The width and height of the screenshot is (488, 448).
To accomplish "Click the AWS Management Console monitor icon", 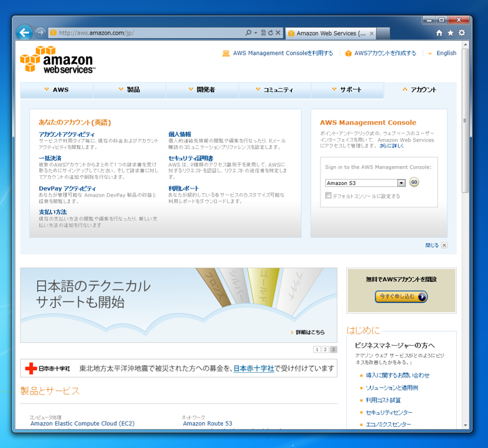I will tap(226, 54).
